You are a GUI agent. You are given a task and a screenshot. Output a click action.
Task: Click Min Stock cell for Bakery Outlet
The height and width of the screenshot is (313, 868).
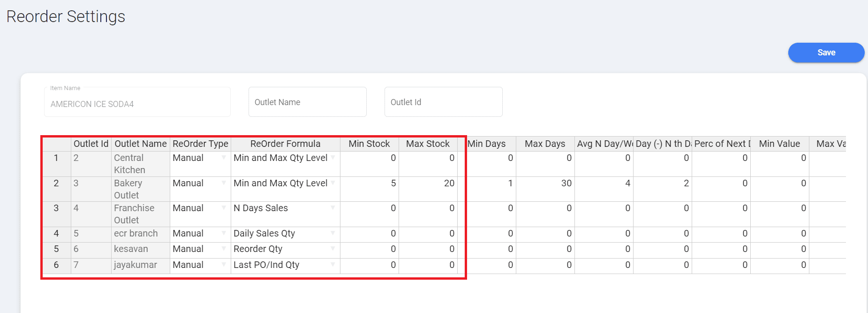pyautogui.click(x=369, y=183)
